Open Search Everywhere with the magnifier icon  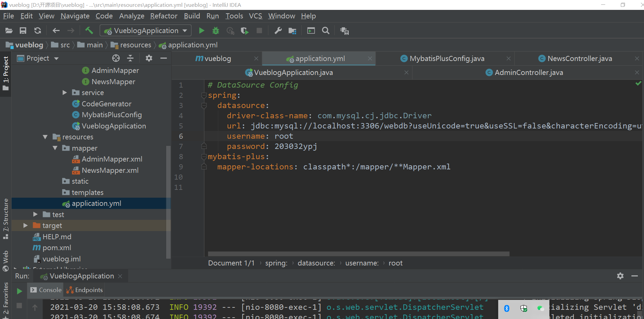326,30
